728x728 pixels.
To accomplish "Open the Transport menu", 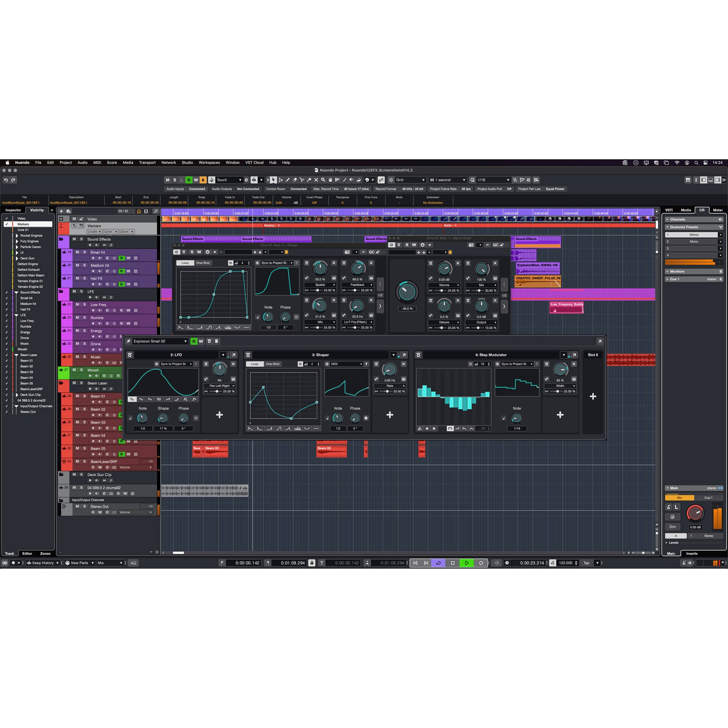I will [x=147, y=163].
